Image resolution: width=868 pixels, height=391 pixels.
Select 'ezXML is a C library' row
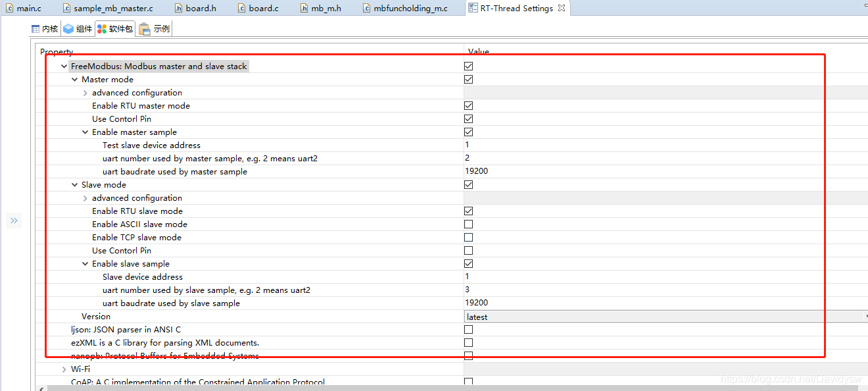click(x=165, y=343)
